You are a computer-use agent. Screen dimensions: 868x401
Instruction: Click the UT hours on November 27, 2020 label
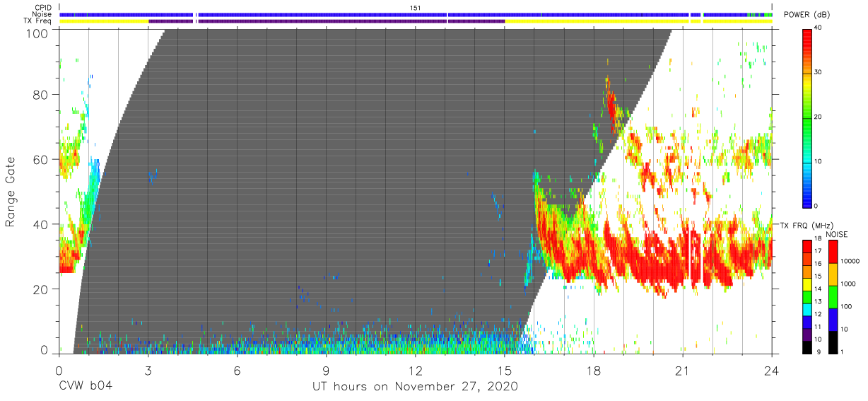click(416, 386)
